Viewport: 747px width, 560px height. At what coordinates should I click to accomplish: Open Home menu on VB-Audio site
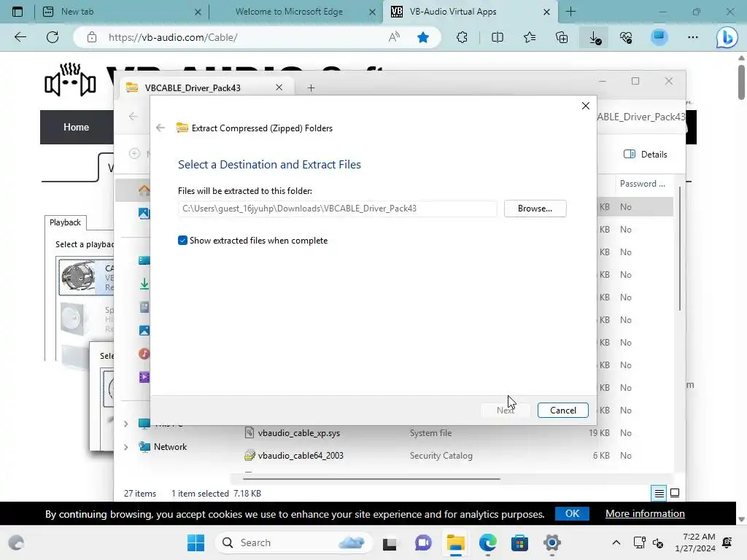point(76,127)
